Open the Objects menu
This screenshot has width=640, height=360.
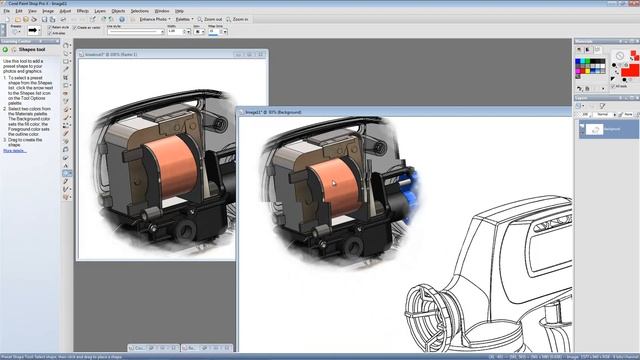118,11
